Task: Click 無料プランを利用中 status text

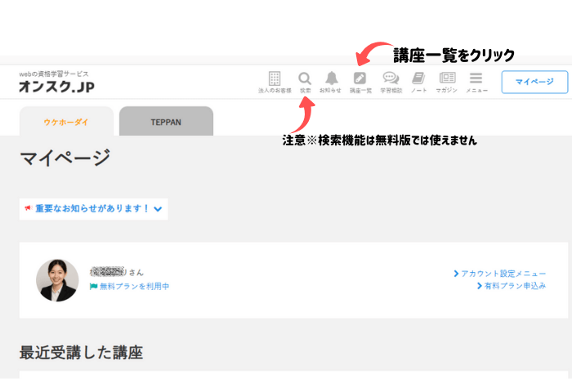Action: pyautogui.click(x=134, y=287)
